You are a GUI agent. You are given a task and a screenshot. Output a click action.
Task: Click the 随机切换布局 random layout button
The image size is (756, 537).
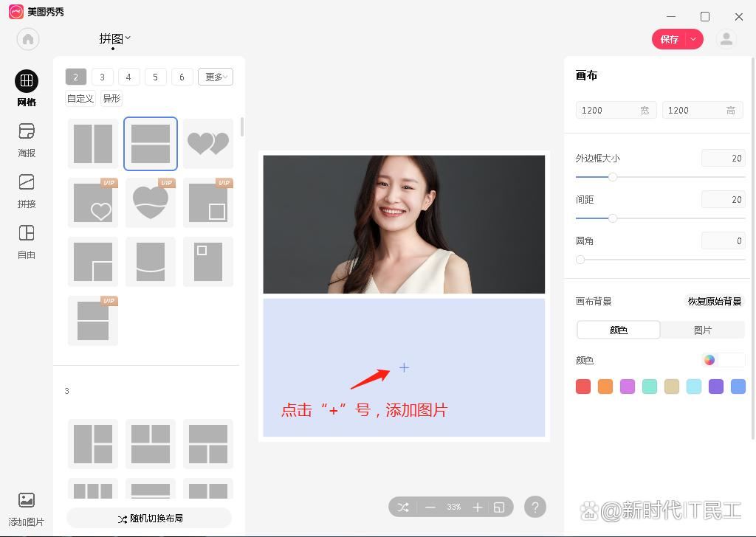click(x=149, y=518)
